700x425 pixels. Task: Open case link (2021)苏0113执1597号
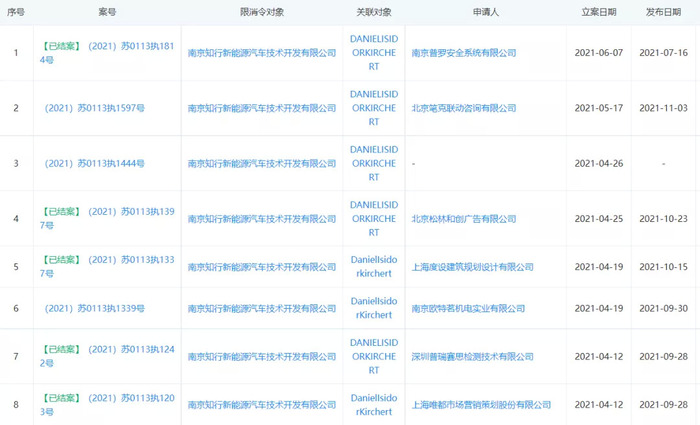(95, 108)
